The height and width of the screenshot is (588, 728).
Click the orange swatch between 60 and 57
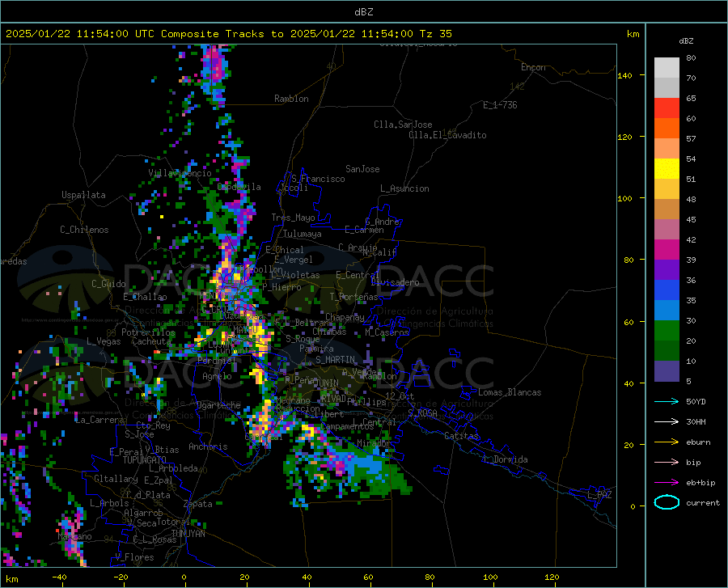[x=667, y=129]
